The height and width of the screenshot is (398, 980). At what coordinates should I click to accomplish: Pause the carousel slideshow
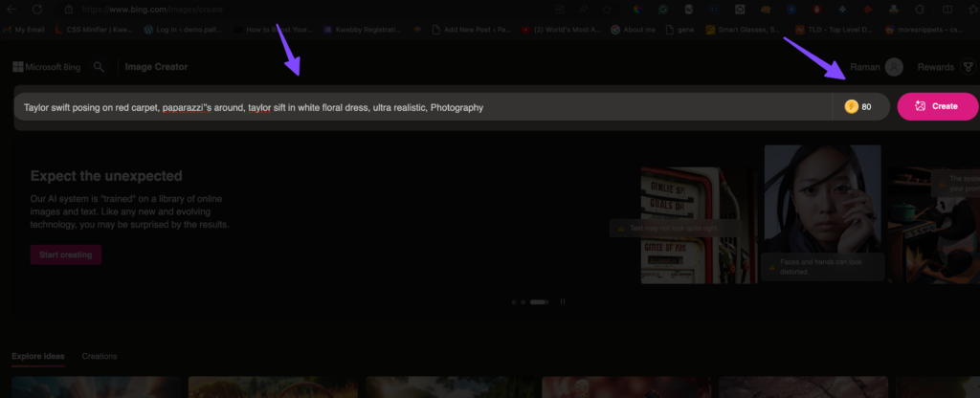point(562,301)
